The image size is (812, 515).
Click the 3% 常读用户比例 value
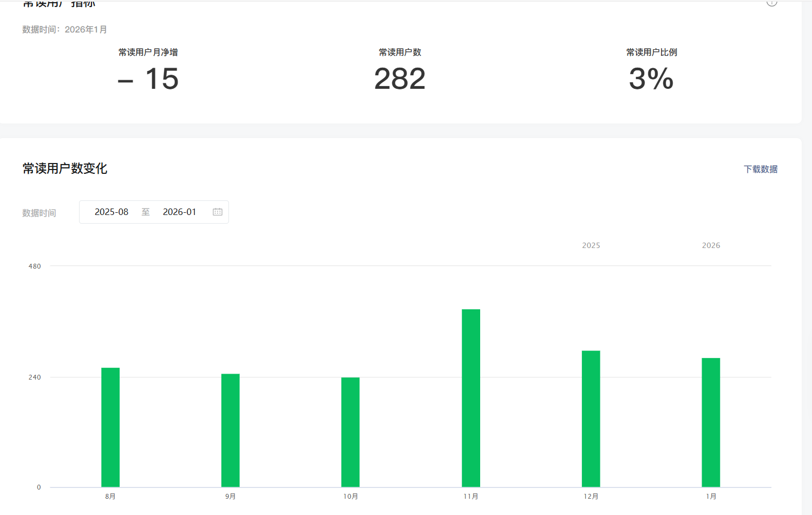(x=651, y=79)
